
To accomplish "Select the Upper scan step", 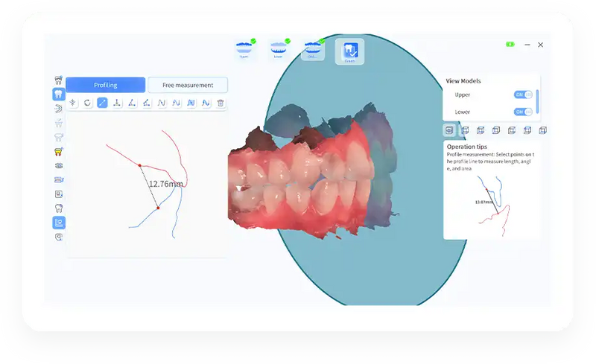I will tap(244, 50).
